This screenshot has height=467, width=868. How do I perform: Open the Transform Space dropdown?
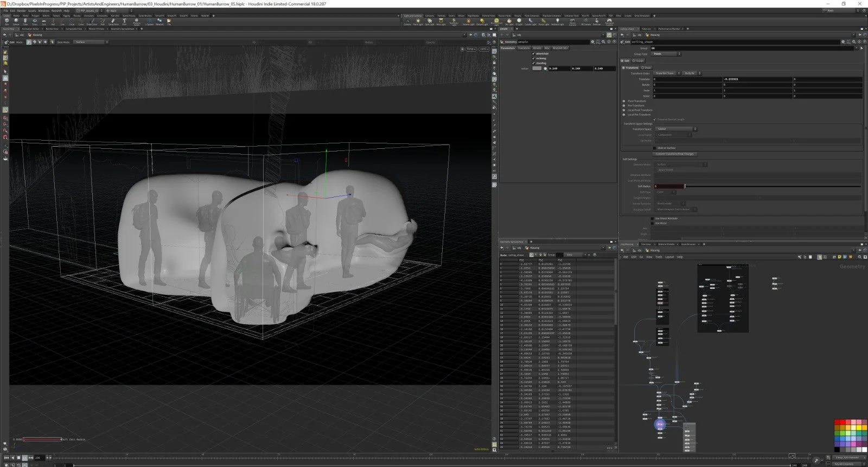point(675,129)
